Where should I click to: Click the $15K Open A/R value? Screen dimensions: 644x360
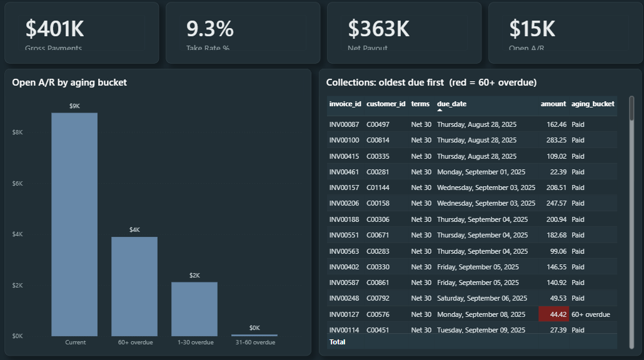click(532, 29)
